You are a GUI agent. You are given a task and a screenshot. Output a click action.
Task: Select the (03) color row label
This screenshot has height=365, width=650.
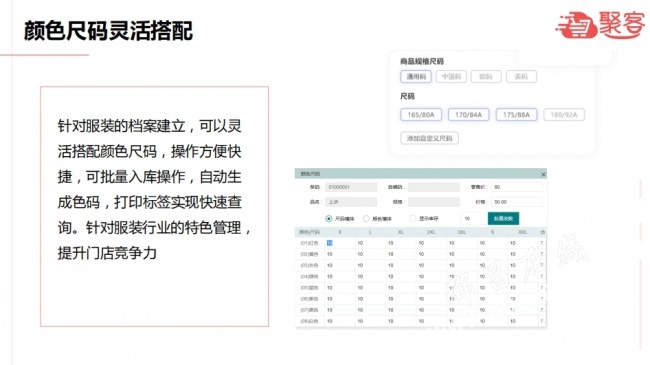(x=310, y=265)
